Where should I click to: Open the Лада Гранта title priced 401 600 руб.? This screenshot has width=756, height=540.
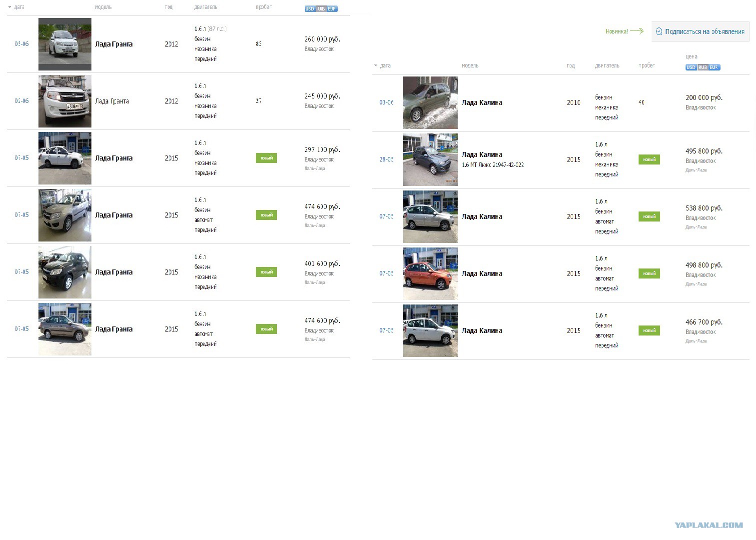click(114, 272)
